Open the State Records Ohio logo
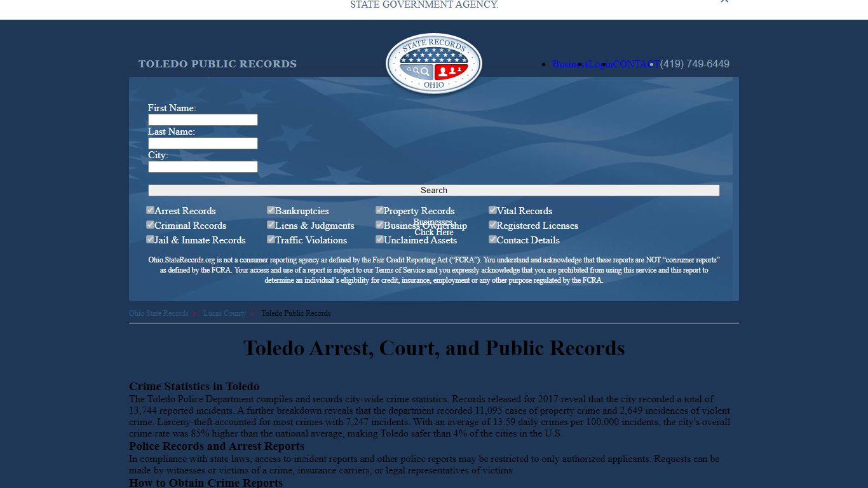 click(x=434, y=64)
